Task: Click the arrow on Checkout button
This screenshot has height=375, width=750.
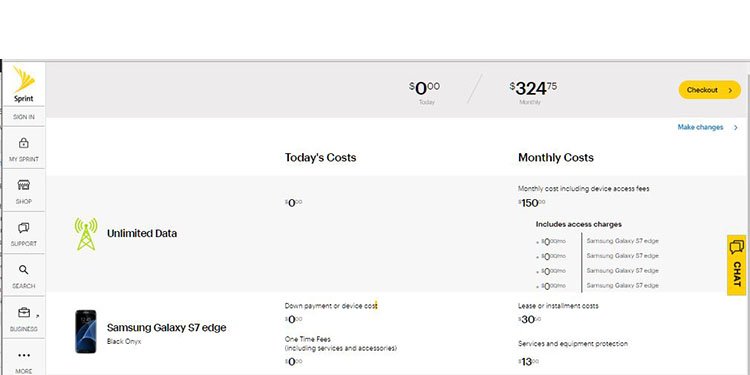Action: [730, 90]
